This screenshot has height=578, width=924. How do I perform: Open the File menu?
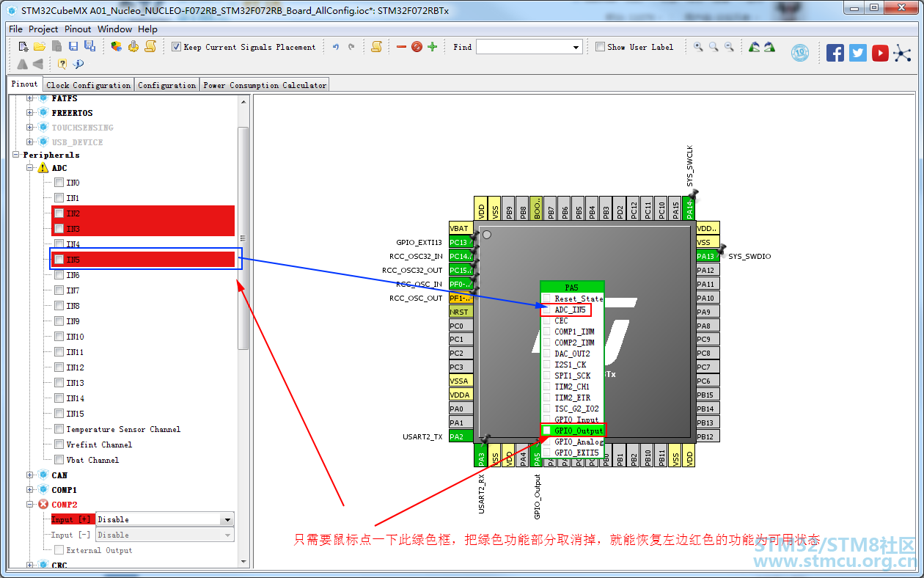(15, 29)
